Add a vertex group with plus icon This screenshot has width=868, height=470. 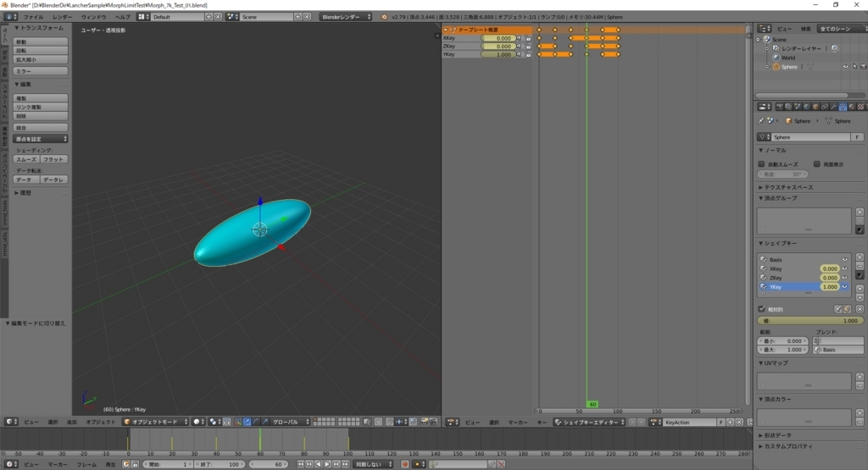860,212
